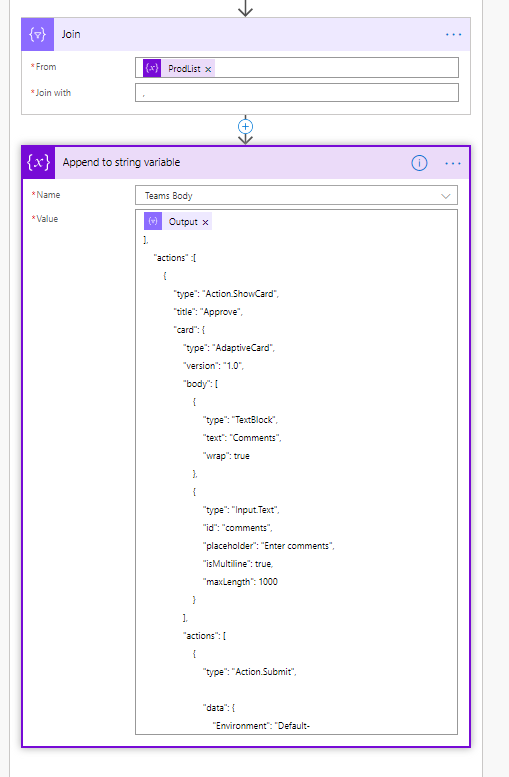Select the Join action title bar
Screen dimensions: 509x777
(x=246, y=34)
